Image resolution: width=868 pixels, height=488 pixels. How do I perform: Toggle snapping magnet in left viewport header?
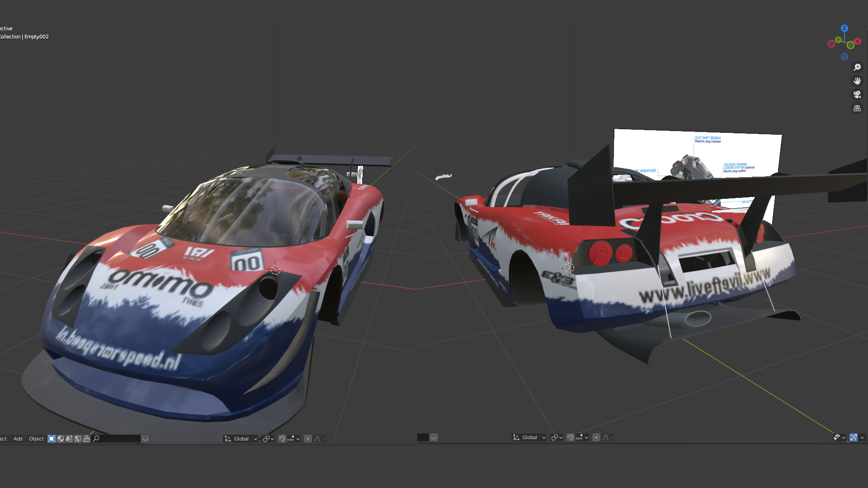tap(282, 439)
